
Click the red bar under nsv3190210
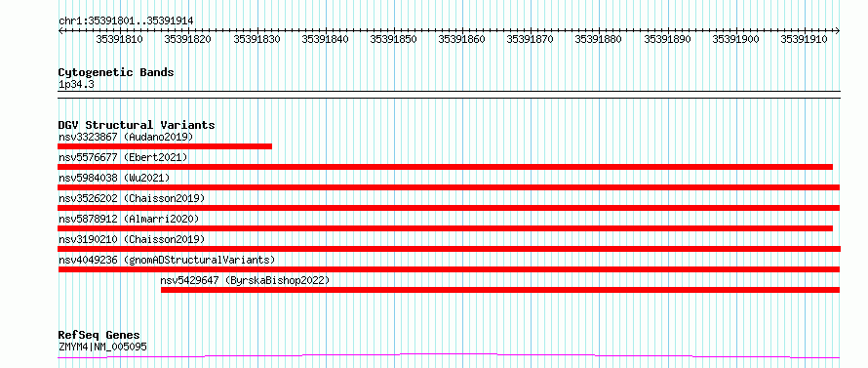pos(449,249)
